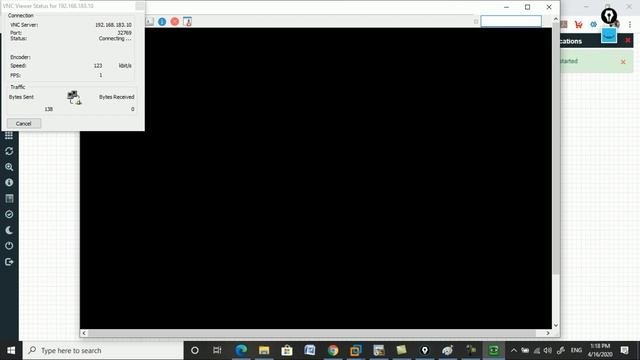This screenshot has height=360, width=640.
Task: Click the green VNC viewer taskbar icon
Action: tap(493, 350)
